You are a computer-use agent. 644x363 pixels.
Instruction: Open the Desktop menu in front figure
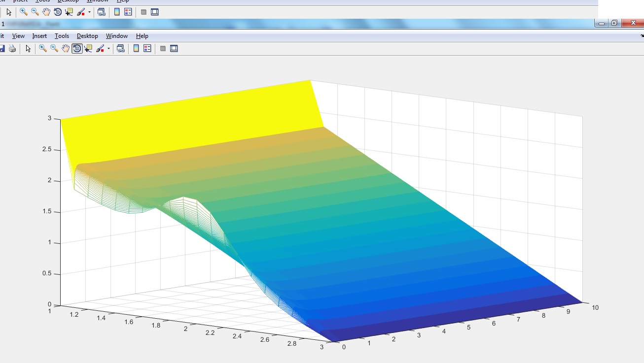tap(87, 36)
